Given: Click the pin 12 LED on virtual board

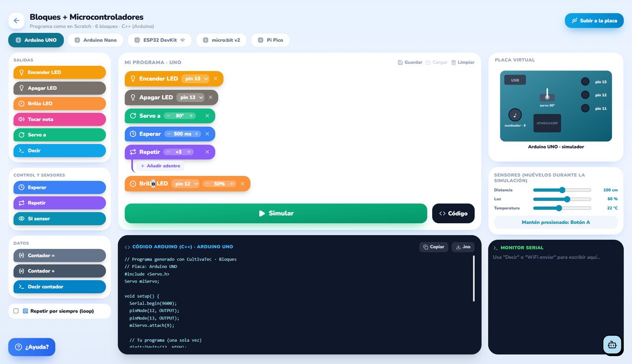Looking at the screenshot, I should click(x=585, y=95).
